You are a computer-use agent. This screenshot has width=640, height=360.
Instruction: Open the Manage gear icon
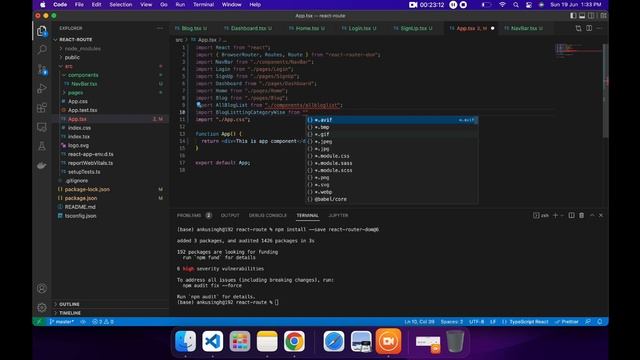point(42,308)
